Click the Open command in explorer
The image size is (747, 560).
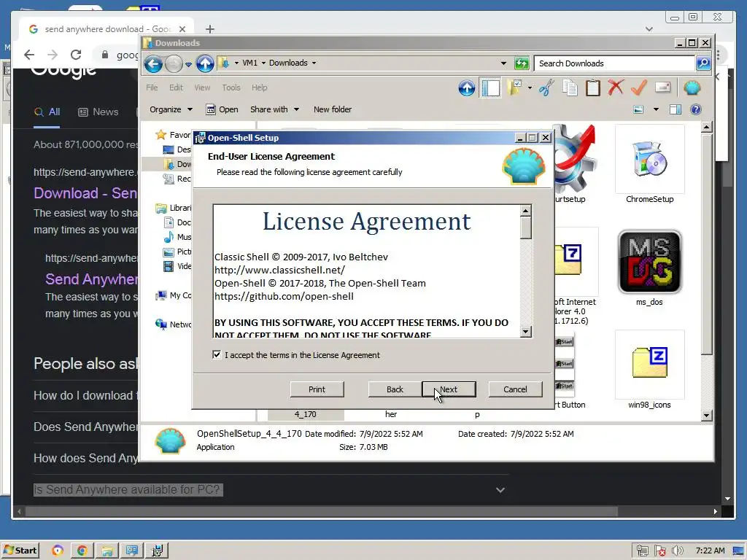tap(222, 109)
